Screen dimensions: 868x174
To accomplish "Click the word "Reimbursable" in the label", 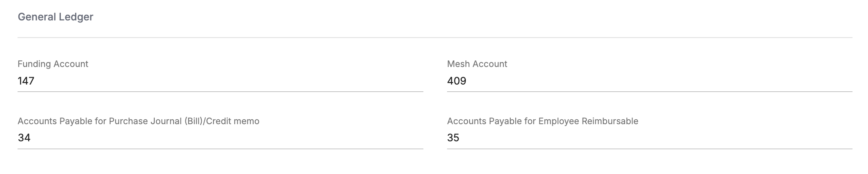I will (x=610, y=121).
